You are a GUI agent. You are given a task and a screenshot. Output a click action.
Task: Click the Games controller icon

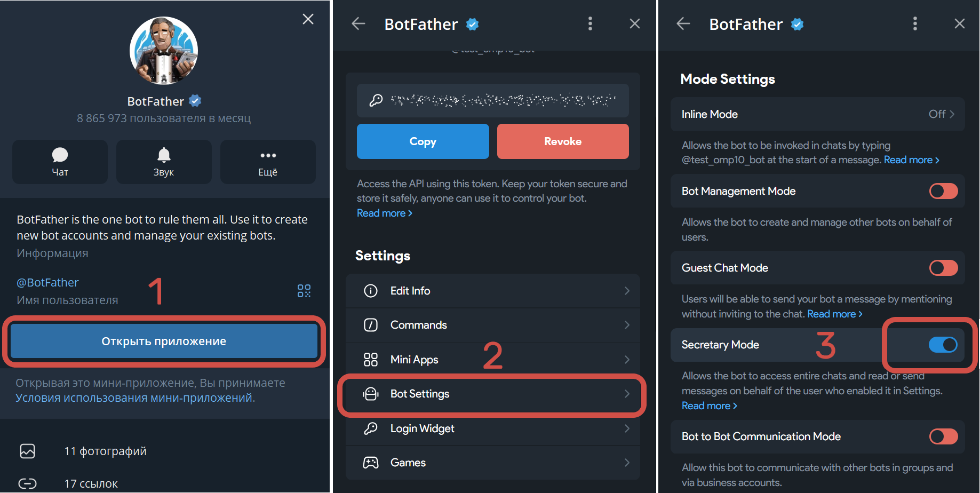tap(371, 463)
